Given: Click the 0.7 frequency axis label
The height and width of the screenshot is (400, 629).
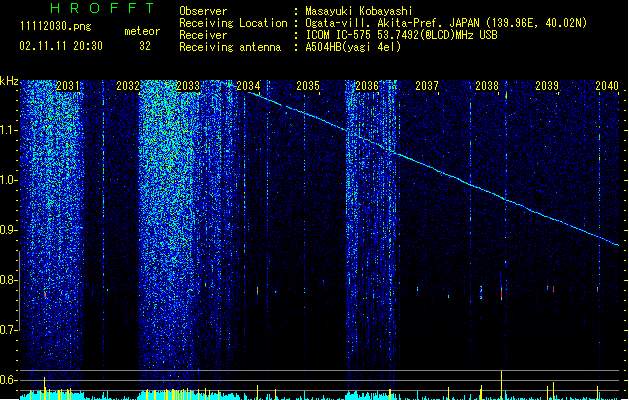Looking at the screenshot, I should tap(9, 330).
